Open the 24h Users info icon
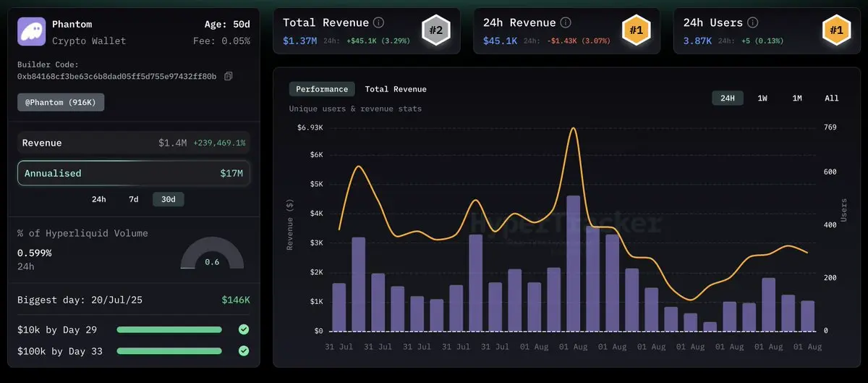This screenshot has height=383, width=868. pos(752,23)
